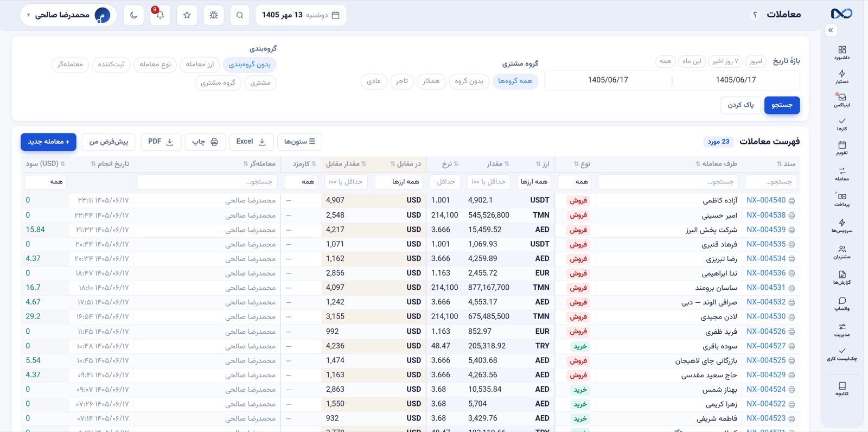Create a new deal with معامله جدید

click(49, 142)
